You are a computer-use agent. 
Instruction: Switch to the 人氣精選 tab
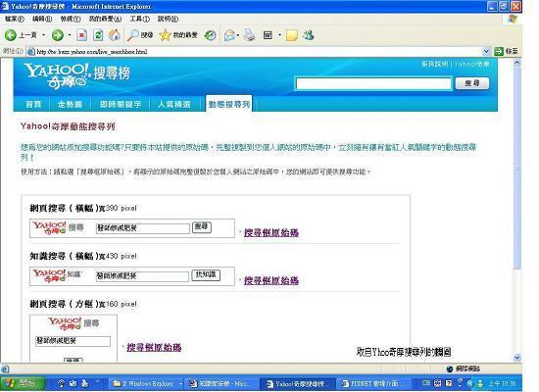(x=174, y=104)
